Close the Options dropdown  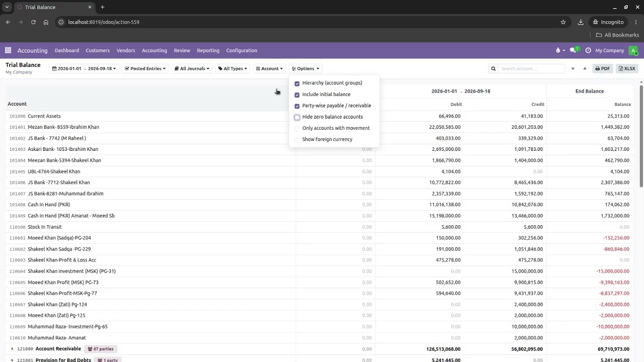[305, 68]
